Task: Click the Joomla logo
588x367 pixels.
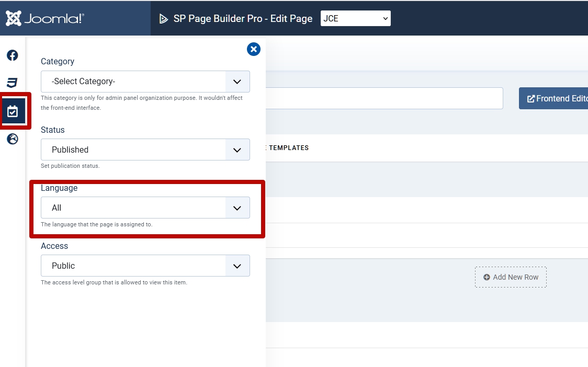Action: coord(44,18)
